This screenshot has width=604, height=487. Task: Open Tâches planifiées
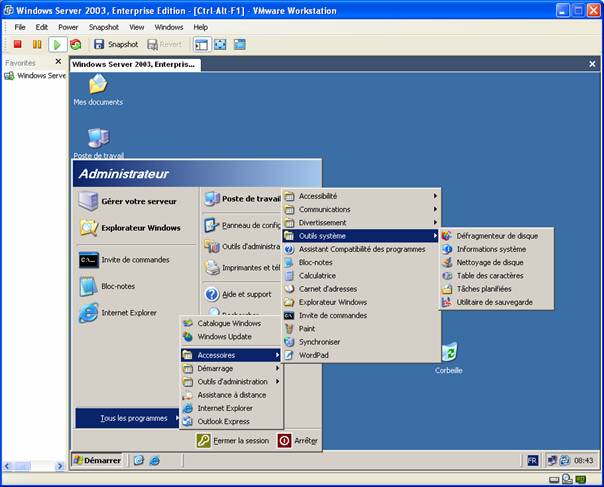[x=497, y=289]
